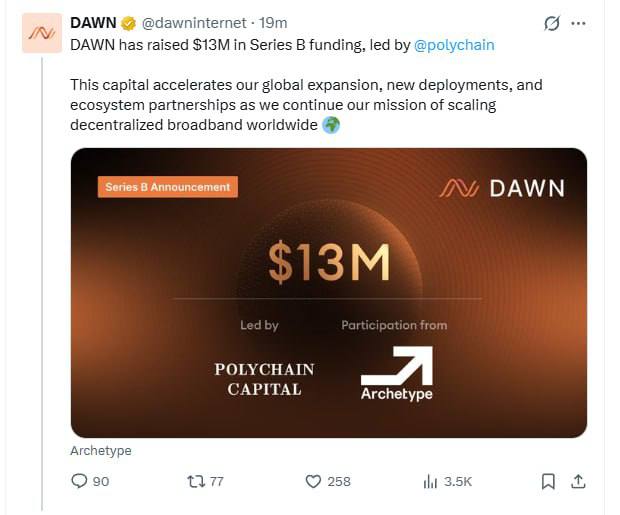Screen dimensions: 620x515
Task: Bookmark this DAWN post
Action: pos(548,481)
